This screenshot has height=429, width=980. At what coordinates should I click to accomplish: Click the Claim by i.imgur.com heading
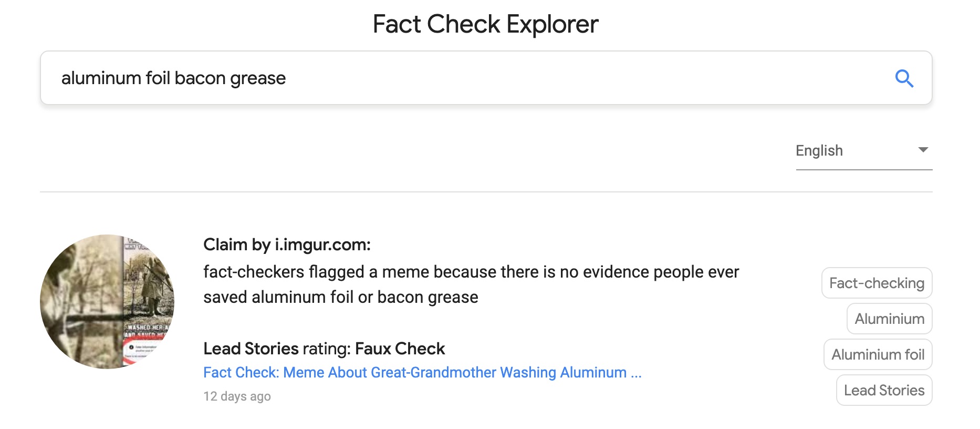pyautogui.click(x=287, y=244)
